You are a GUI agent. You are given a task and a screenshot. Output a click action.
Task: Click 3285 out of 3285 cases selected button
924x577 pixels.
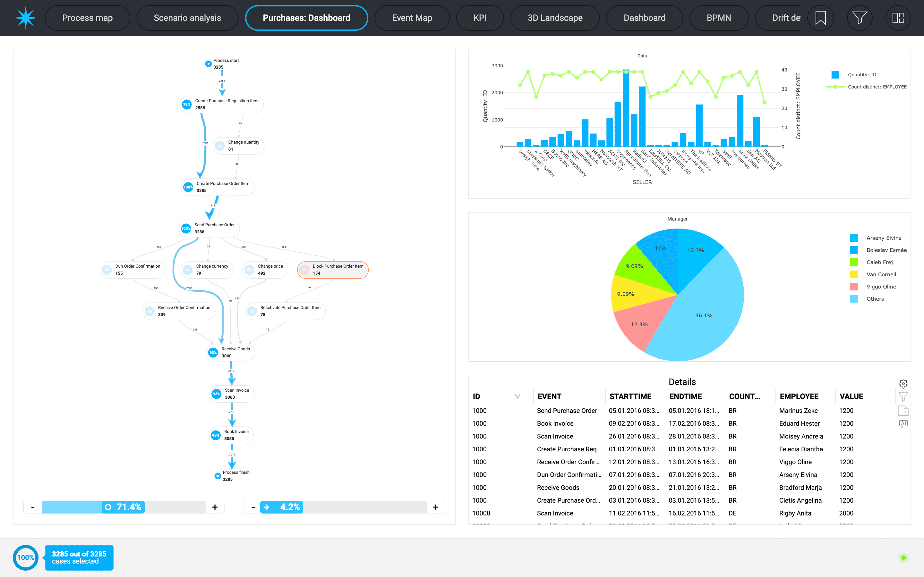(x=79, y=557)
